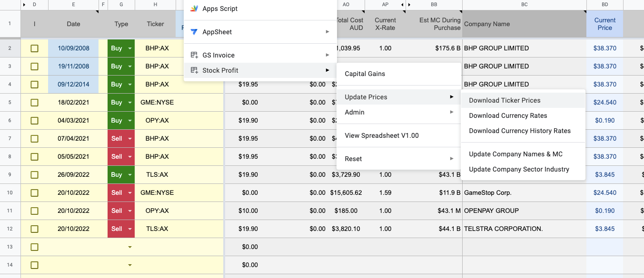
Task: Click the Download Currency History Rates option
Action: pos(519,131)
